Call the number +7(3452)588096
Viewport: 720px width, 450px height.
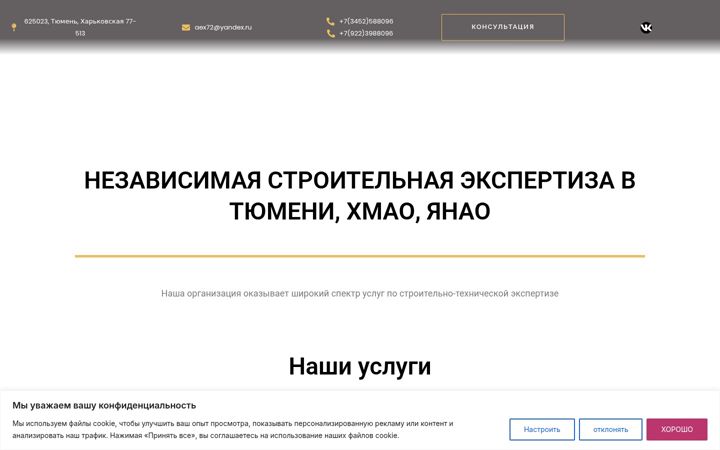tap(366, 21)
